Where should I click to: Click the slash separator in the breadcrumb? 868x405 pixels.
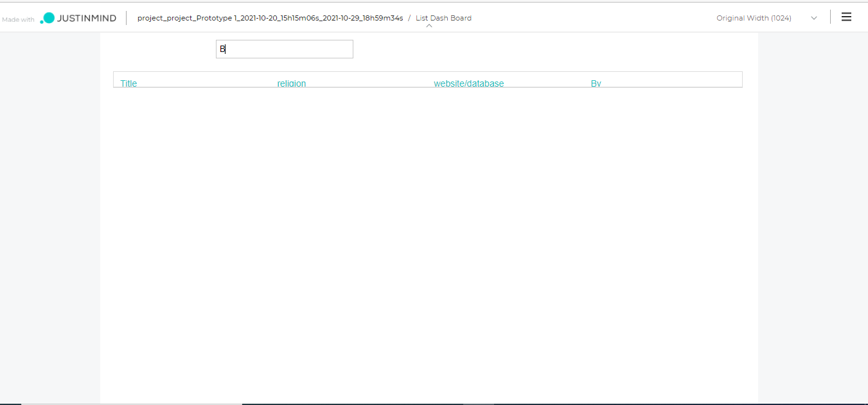coord(409,18)
